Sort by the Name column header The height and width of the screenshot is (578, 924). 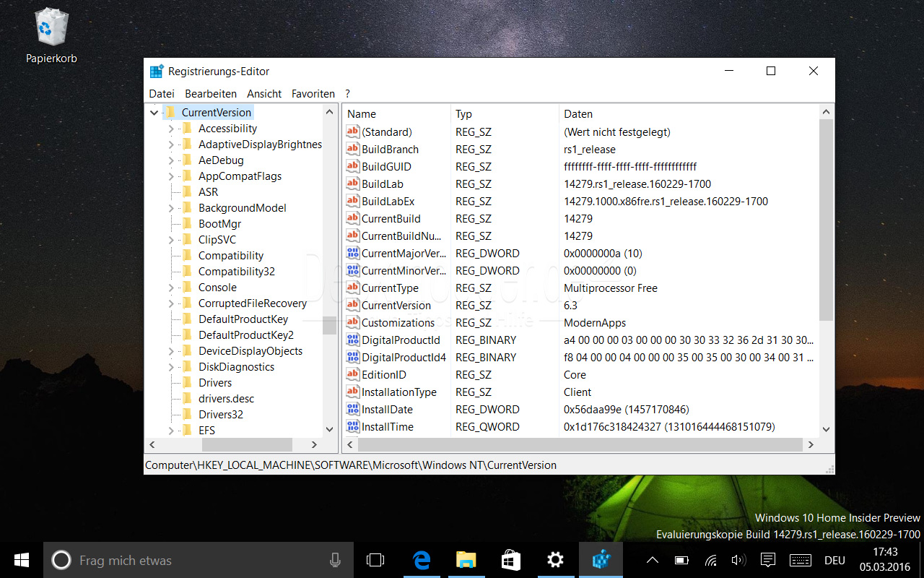(x=396, y=113)
